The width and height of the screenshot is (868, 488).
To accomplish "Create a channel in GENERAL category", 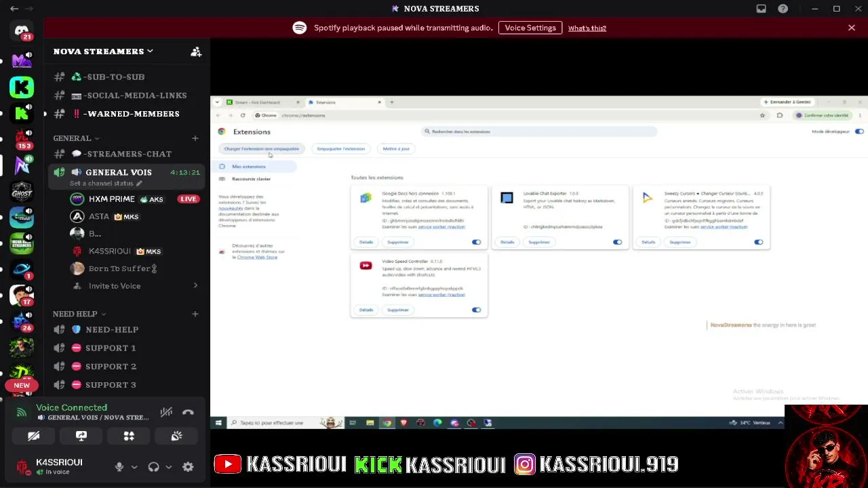I will (x=195, y=138).
